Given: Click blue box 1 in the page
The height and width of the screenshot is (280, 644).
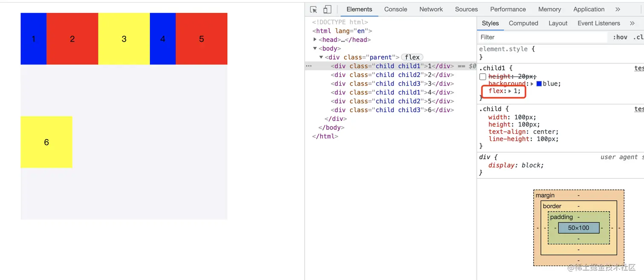Looking at the screenshot, I should pos(34,39).
